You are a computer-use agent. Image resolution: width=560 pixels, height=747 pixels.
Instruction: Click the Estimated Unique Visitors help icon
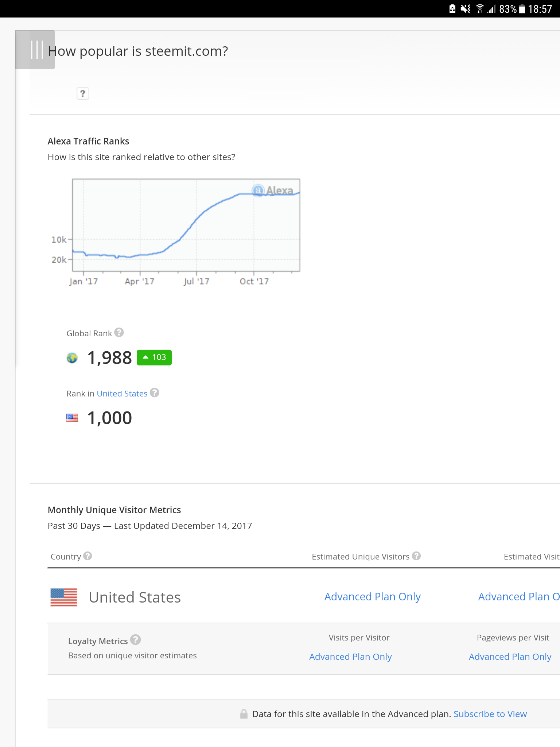pos(416,556)
